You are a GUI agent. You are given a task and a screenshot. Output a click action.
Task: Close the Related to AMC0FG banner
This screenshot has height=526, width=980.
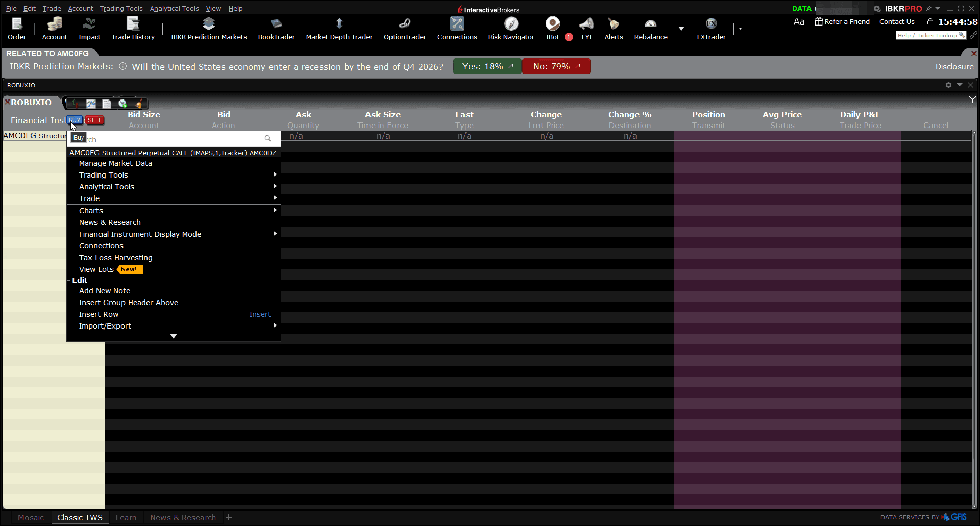tap(974, 53)
